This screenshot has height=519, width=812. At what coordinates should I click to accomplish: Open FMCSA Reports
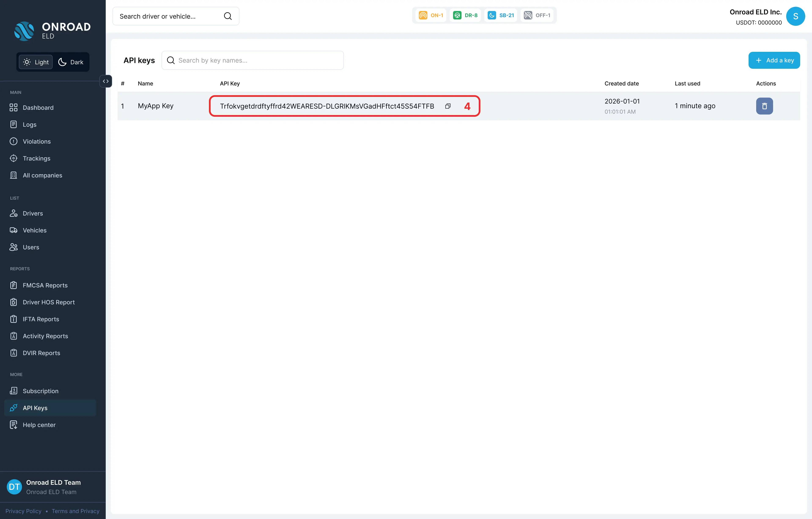coord(45,285)
